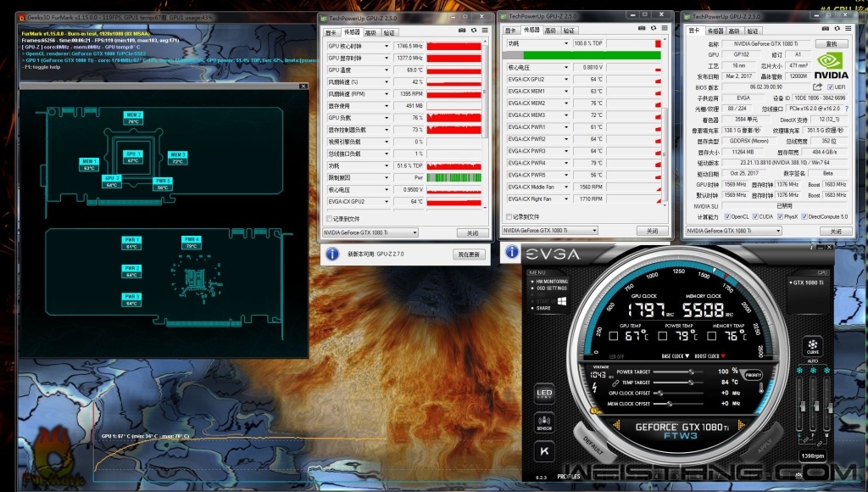Viewport: 868px width, 492px height.
Task: Click the 查找 lookup button
Action: (830, 43)
